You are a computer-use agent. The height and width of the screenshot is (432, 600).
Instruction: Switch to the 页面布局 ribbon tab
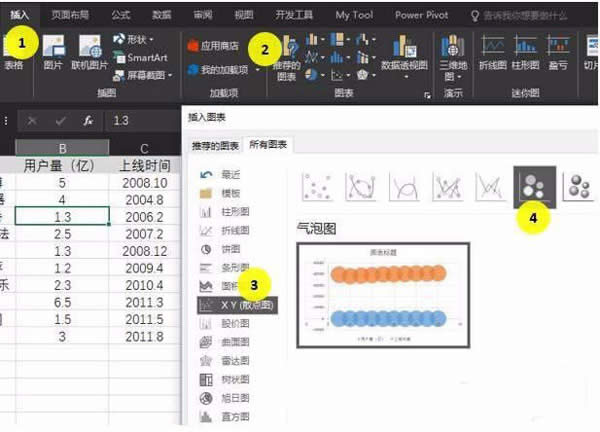point(69,15)
